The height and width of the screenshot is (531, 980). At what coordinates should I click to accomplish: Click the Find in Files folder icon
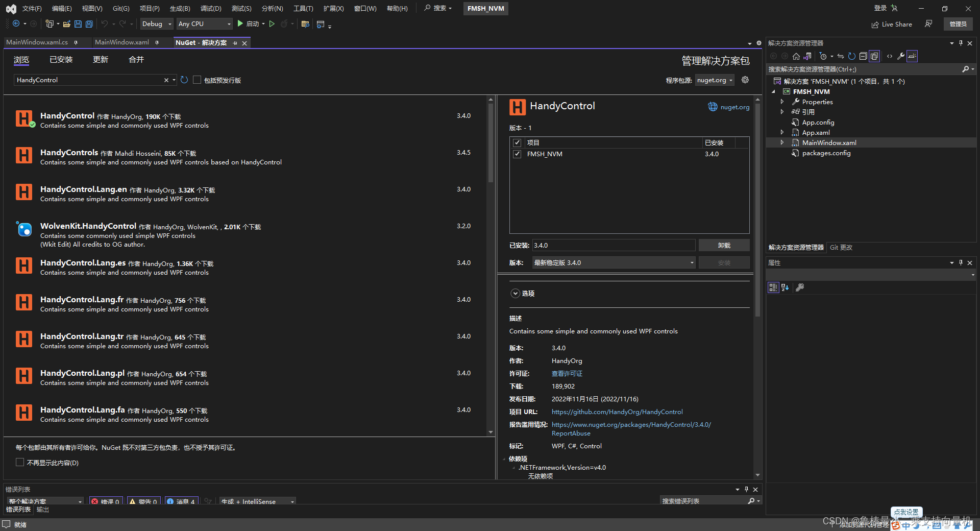[x=305, y=24]
